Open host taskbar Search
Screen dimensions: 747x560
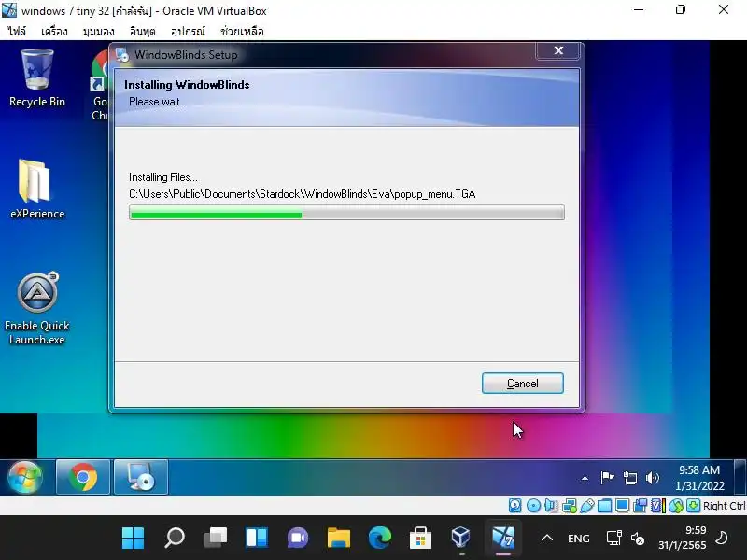point(175,539)
